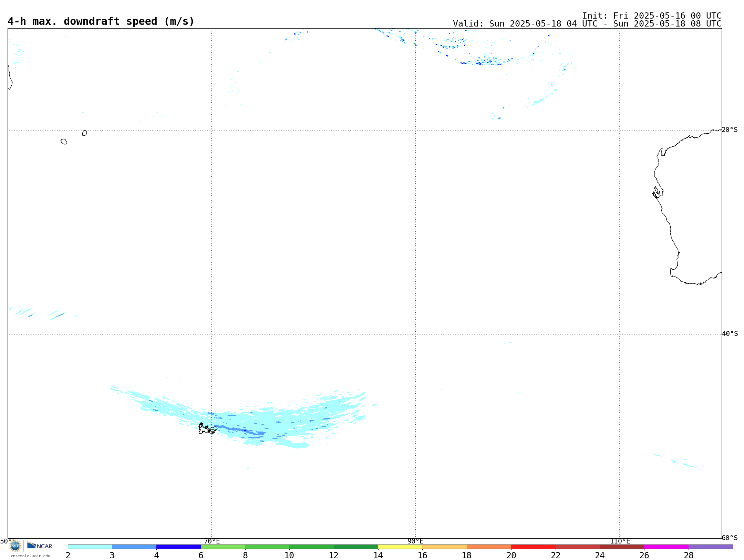
Task: Click the 20°S latitude label
Action: click(x=730, y=130)
